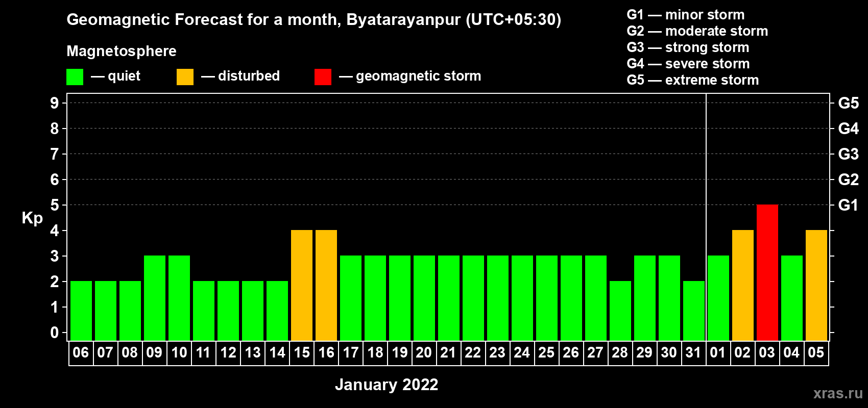Click the '— disturbed' legend label

click(x=240, y=76)
